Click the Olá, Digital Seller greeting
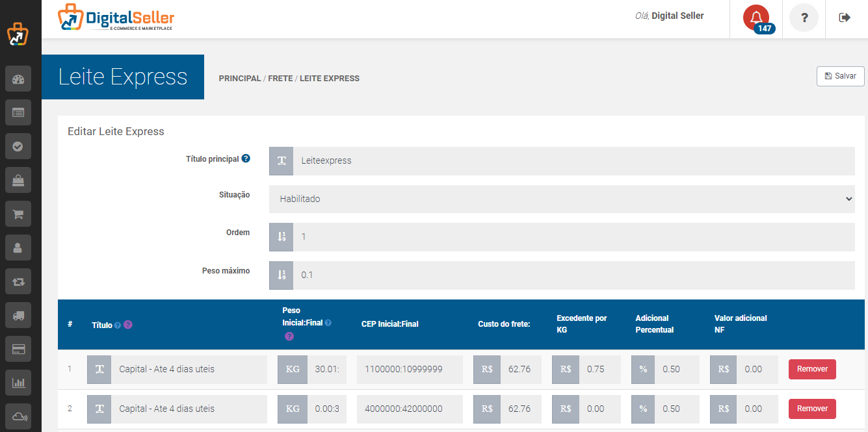868x432 pixels. click(670, 16)
